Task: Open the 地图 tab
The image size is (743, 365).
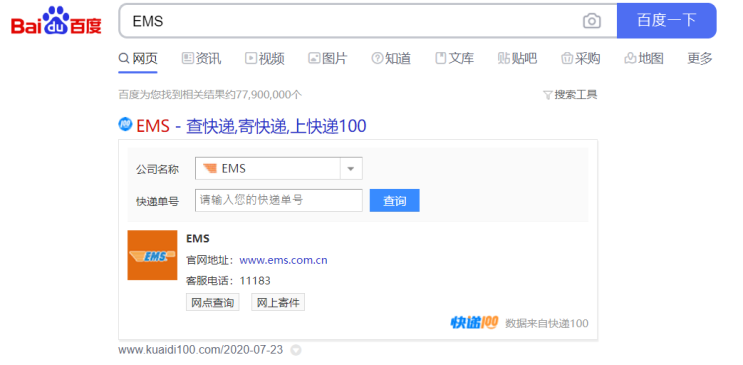Action: pyautogui.click(x=644, y=59)
